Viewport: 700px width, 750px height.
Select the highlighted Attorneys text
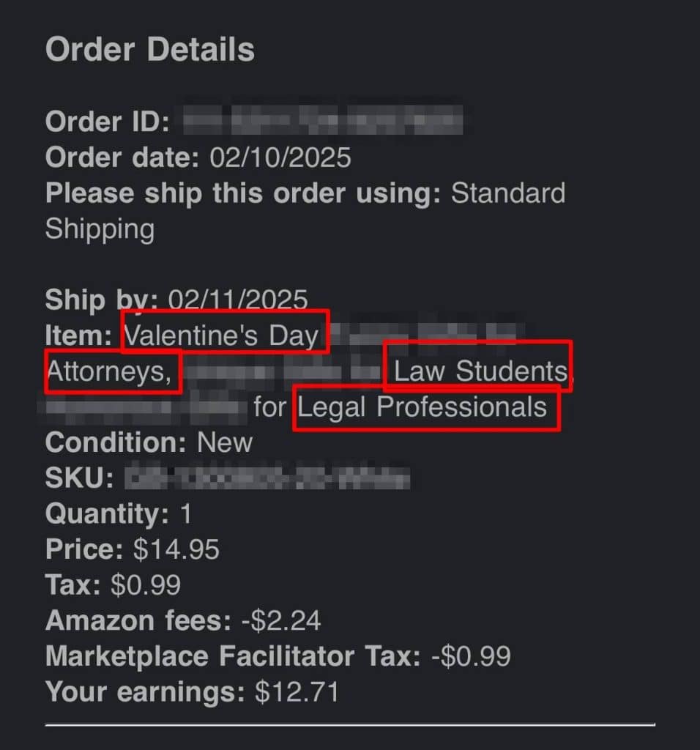[111, 372]
